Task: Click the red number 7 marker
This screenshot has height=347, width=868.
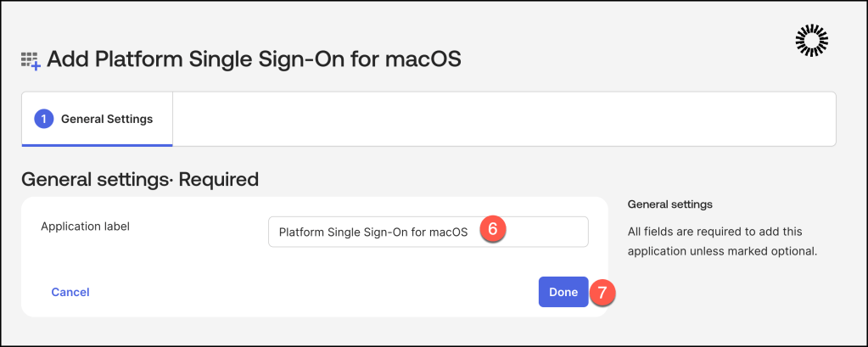Action: click(x=602, y=292)
